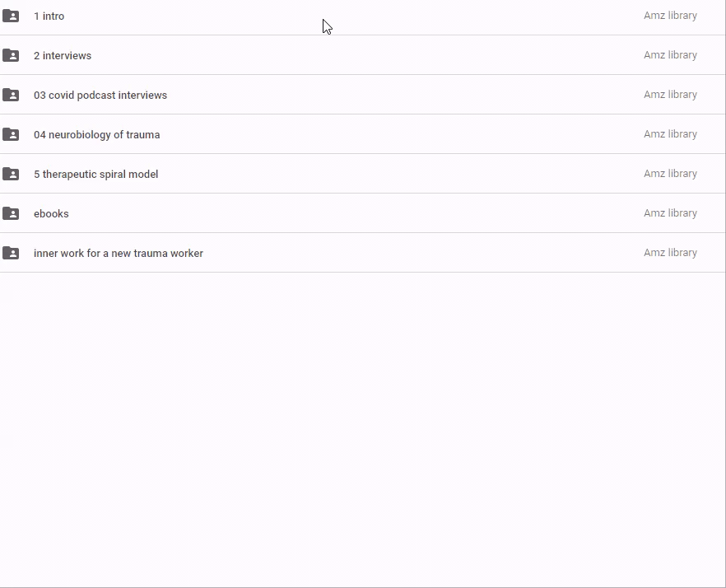This screenshot has height=588, width=726.
Task: Select the "2 interviews" folder name
Action: point(63,55)
